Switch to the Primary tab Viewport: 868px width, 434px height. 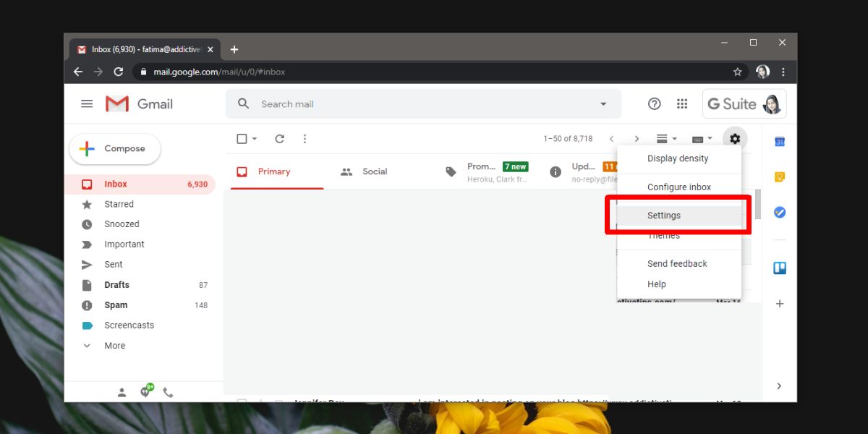[277, 172]
